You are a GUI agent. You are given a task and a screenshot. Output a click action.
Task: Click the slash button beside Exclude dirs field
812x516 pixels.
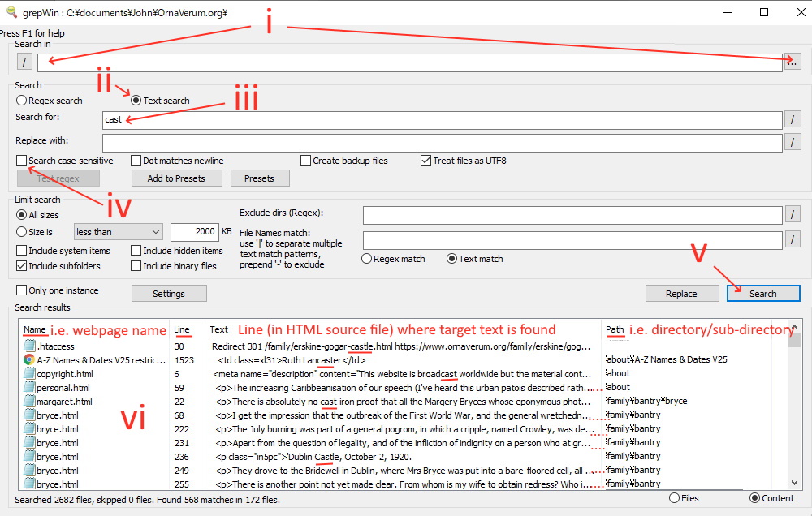[x=793, y=214]
